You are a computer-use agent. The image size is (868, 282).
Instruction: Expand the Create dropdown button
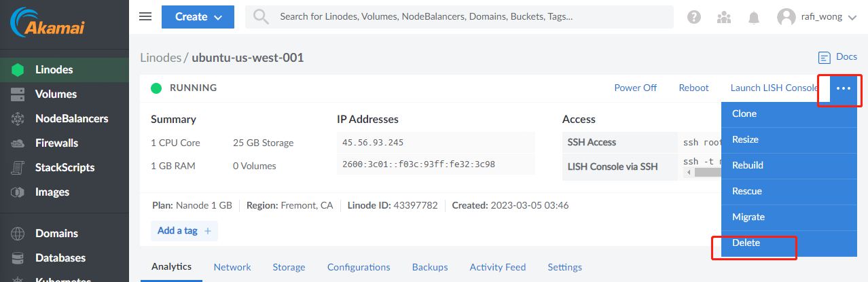tap(198, 17)
